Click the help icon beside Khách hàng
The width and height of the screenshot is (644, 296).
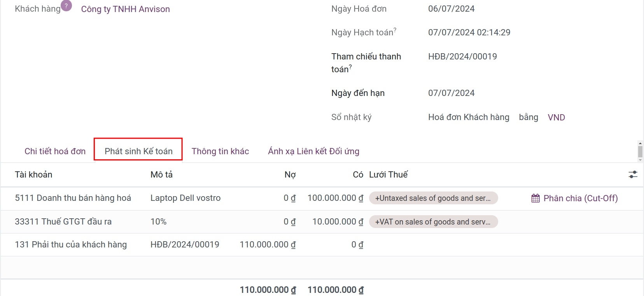[66, 6]
